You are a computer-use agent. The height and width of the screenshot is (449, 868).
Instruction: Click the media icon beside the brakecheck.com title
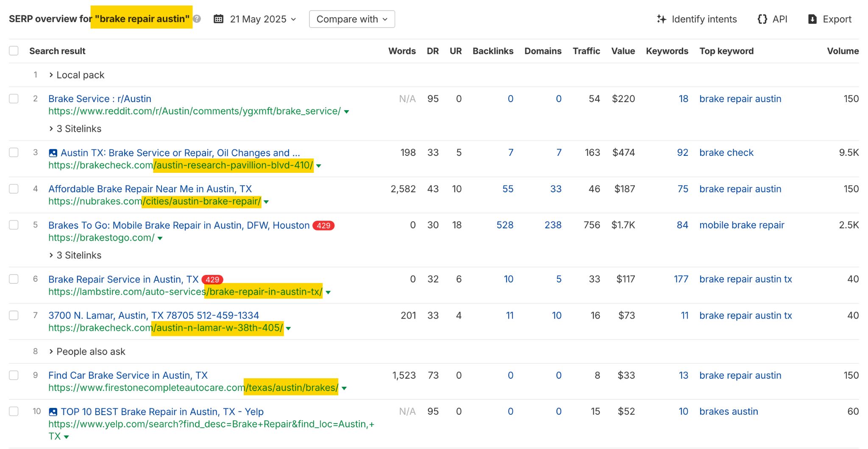point(53,153)
